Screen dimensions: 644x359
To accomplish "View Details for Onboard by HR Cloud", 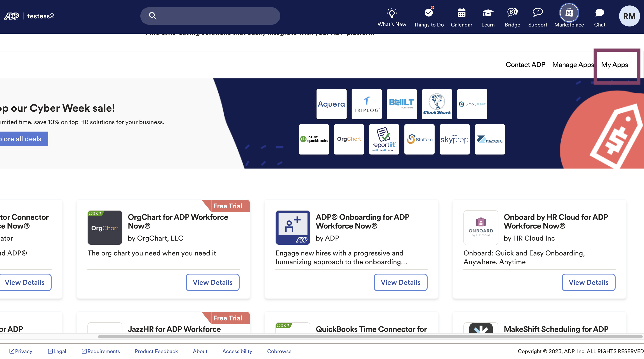I will pos(588,282).
